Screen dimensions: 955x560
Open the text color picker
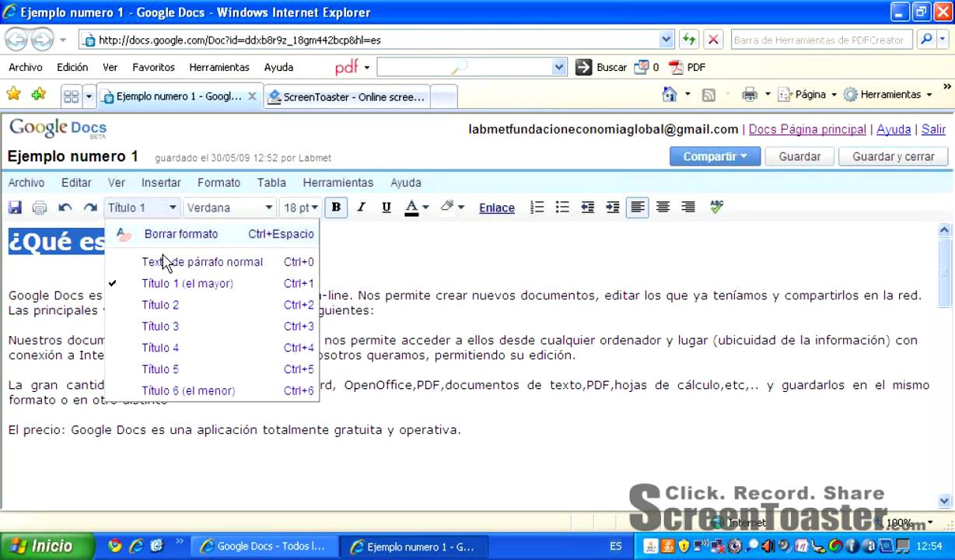pos(416,207)
